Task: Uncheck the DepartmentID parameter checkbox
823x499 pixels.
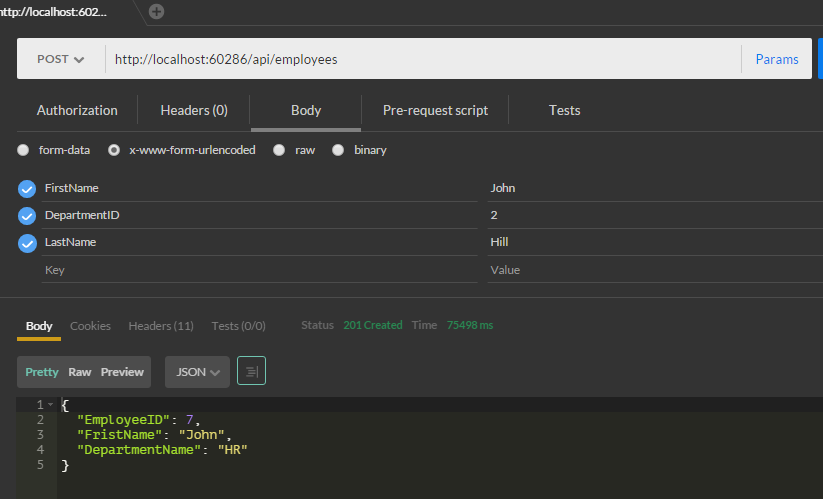Action: pyautogui.click(x=27, y=216)
